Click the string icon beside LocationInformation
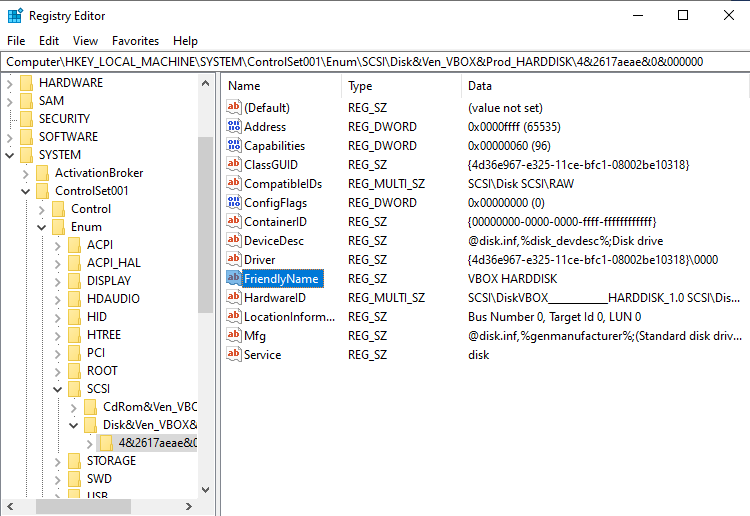This screenshot has height=516, width=750. [x=233, y=316]
